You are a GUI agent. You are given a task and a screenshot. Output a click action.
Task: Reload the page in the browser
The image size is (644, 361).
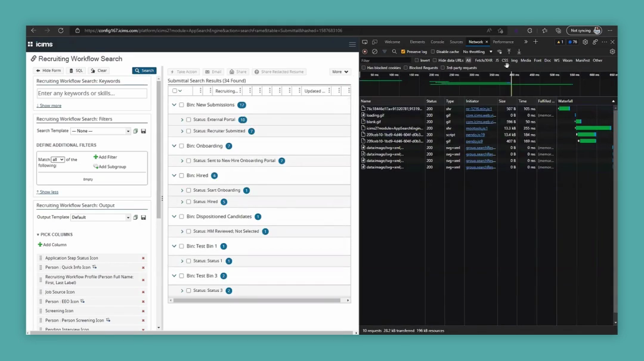pyautogui.click(x=61, y=30)
